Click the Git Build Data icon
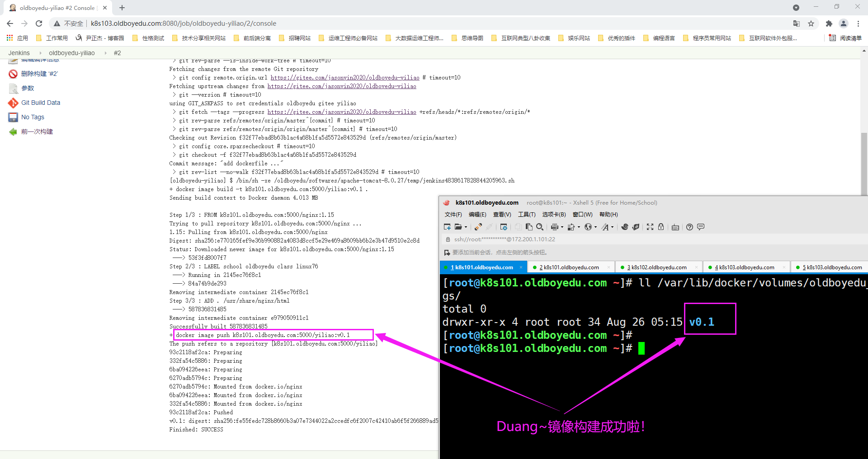The width and height of the screenshot is (868, 459). click(13, 103)
